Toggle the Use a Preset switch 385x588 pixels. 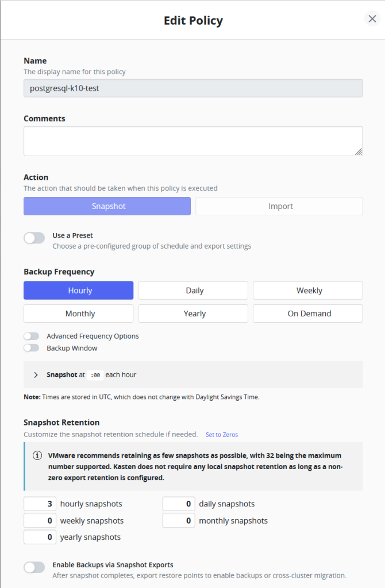click(34, 238)
